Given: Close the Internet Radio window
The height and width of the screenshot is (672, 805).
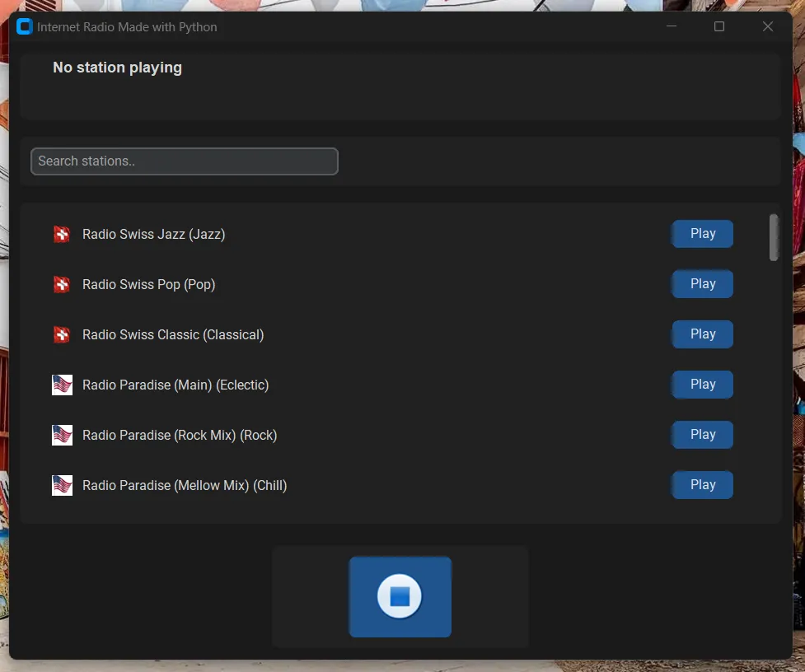Looking at the screenshot, I should point(768,26).
